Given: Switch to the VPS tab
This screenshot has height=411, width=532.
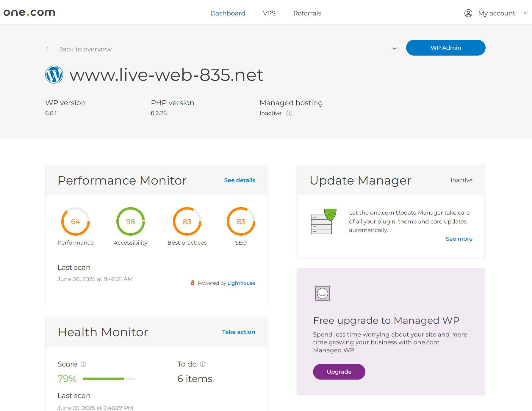Looking at the screenshot, I should pyautogui.click(x=269, y=13).
